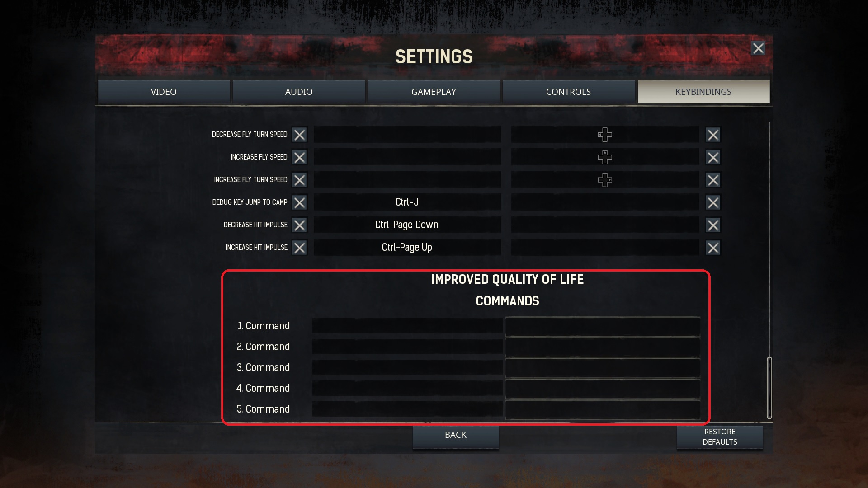868x488 pixels.
Task: Switch to the Video tab
Action: [x=164, y=92]
